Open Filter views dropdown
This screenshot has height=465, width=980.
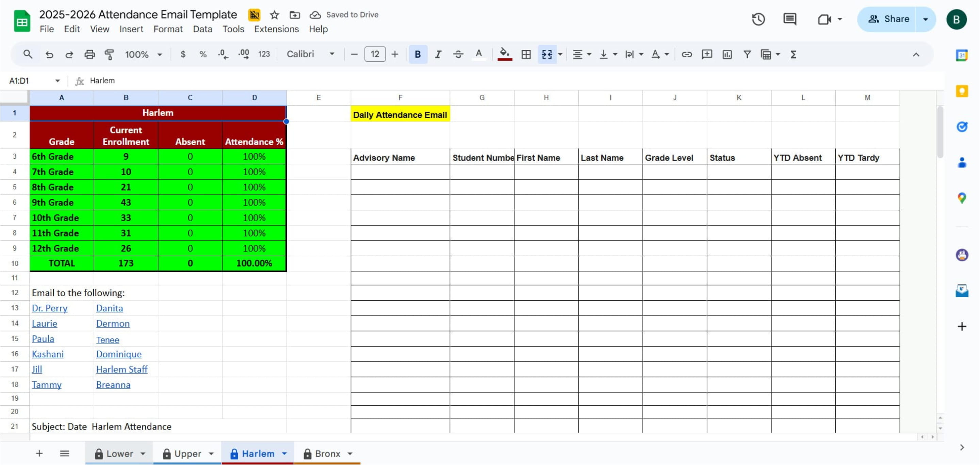[x=770, y=54]
